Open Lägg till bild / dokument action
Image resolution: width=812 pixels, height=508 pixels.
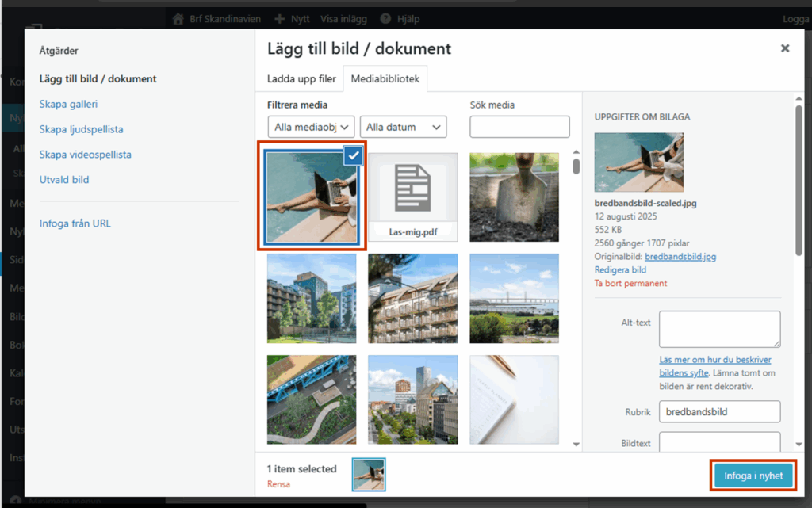coord(98,78)
